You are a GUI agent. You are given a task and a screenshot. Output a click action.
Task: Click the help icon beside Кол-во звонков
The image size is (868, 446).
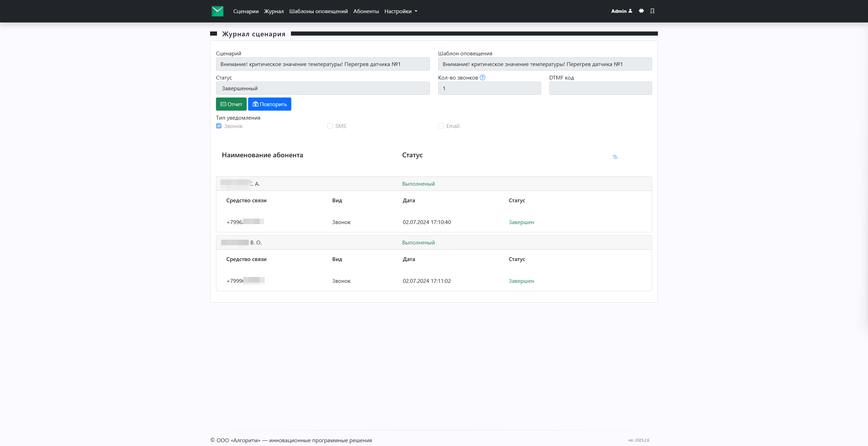(x=483, y=77)
